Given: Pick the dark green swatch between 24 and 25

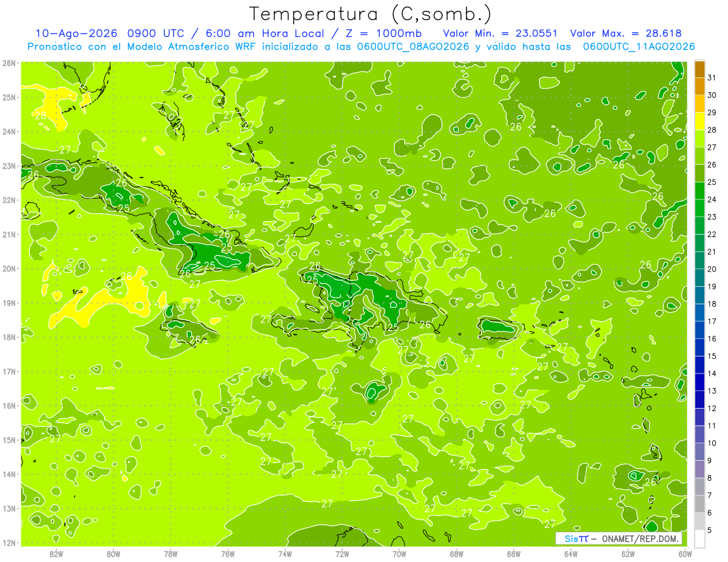Looking at the screenshot, I should click(x=699, y=191).
